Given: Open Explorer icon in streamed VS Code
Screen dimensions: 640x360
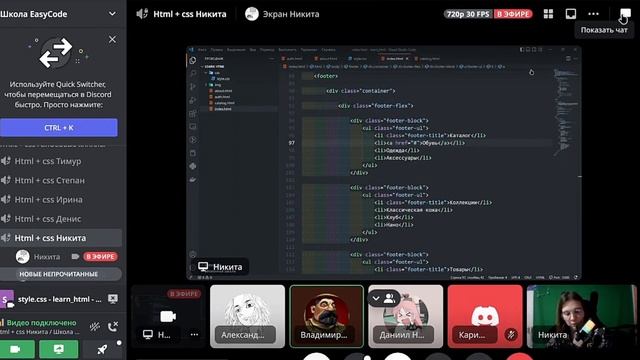Looking at the screenshot, I should 193,60.
